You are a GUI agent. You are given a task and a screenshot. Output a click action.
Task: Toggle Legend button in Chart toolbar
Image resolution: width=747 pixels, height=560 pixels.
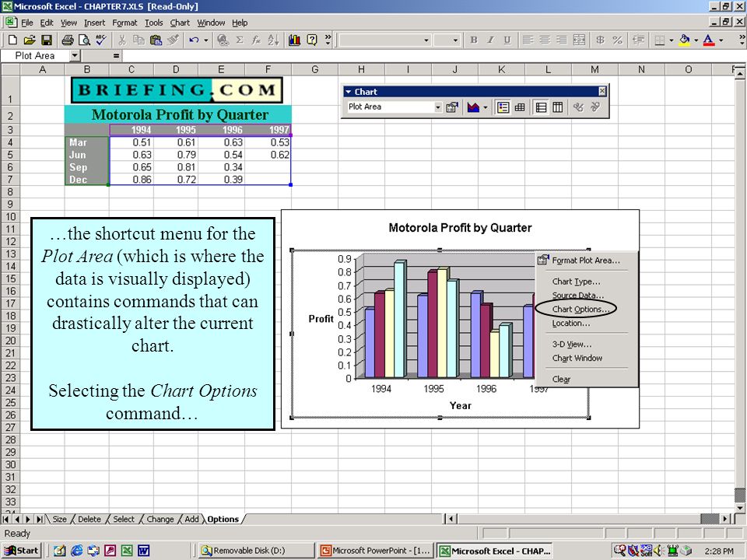click(x=503, y=107)
